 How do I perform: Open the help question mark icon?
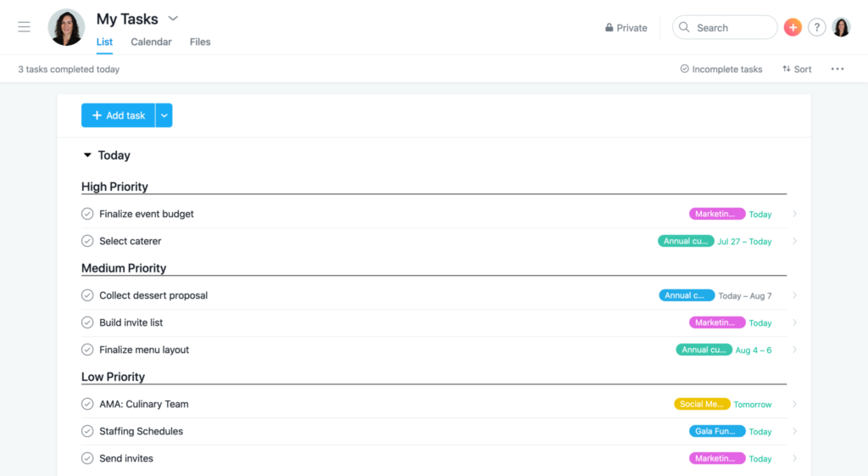[x=816, y=27]
